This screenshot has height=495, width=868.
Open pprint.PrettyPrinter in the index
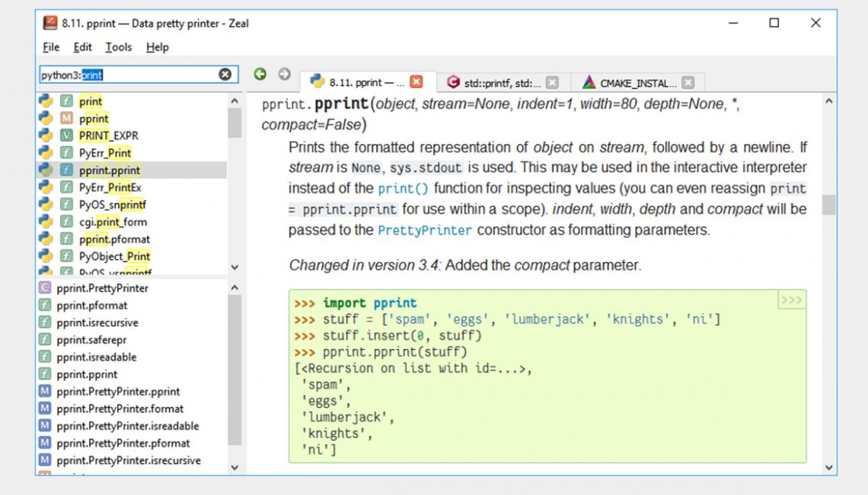point(132,288)
